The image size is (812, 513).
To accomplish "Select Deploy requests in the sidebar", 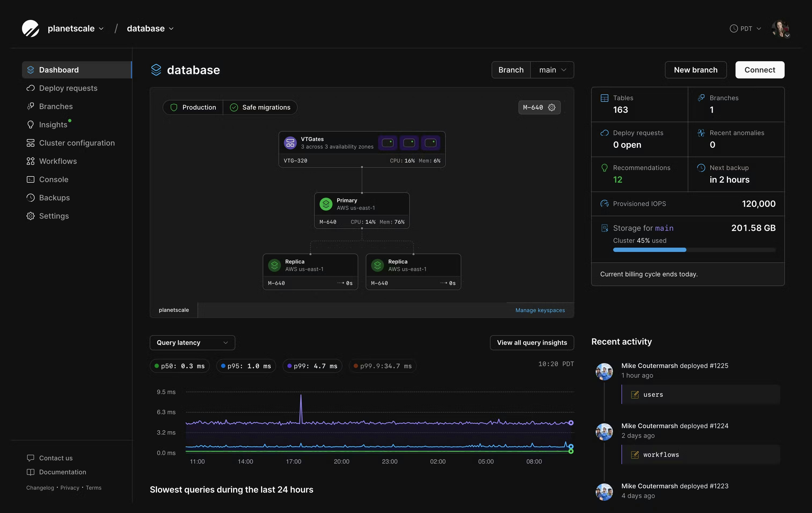I will (x=68, y=88).
